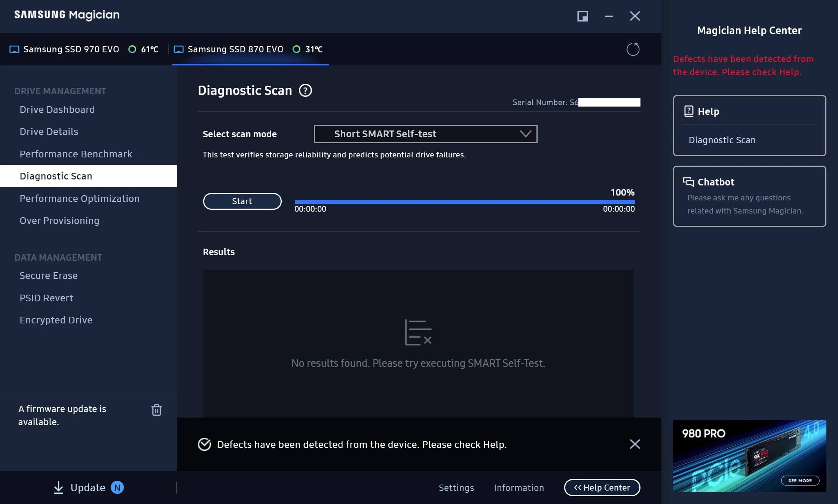Click the Update download icon
Viewport: 838px width, 504px height.
click(58, 488)
